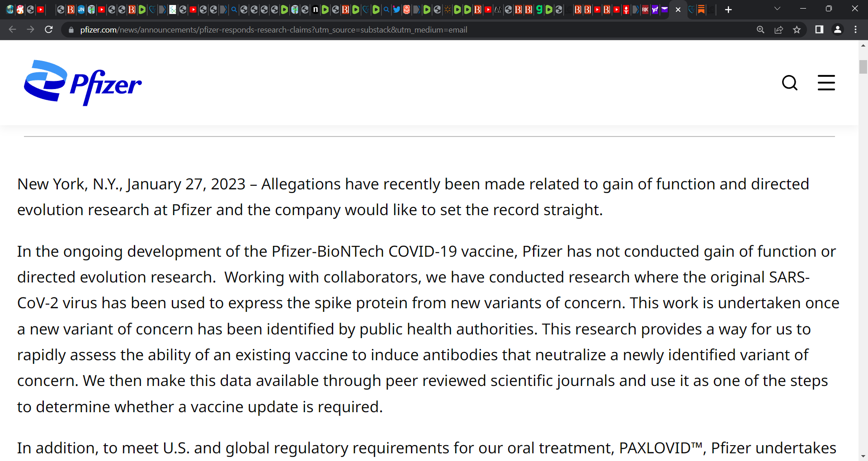Screen dimensions: 868x461
Task: Open the Pfizer hamburger navigation menu
Action: [826, 83]
